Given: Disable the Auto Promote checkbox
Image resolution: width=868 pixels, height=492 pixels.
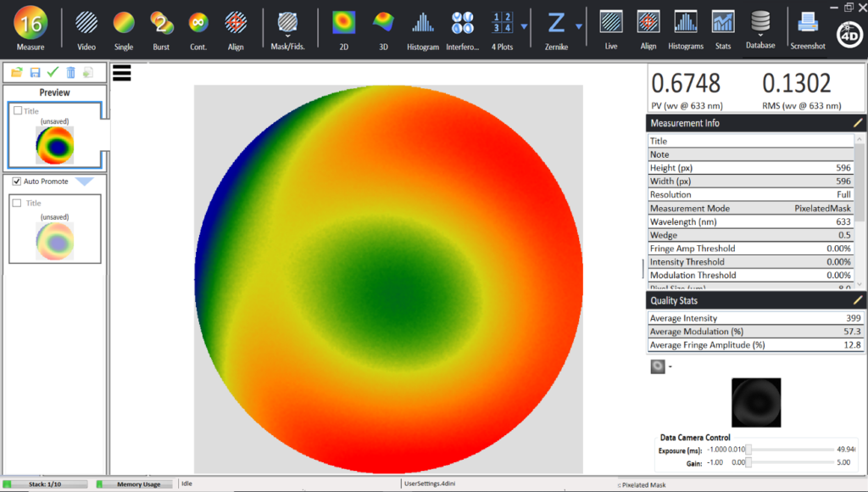Looking at the screenshot, I should click(x=15, y=182).
